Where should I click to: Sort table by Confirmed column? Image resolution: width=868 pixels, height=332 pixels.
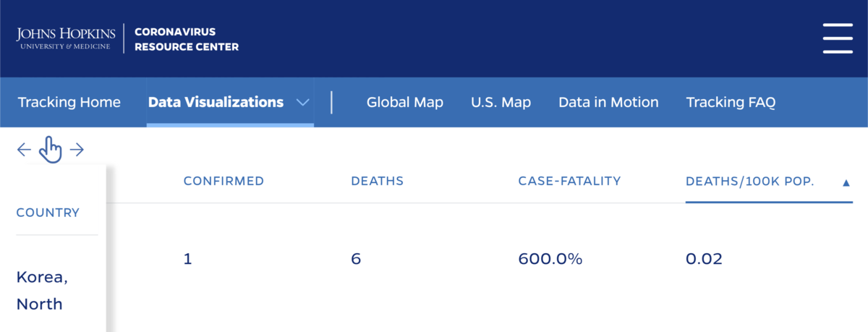tap(224, 181)
